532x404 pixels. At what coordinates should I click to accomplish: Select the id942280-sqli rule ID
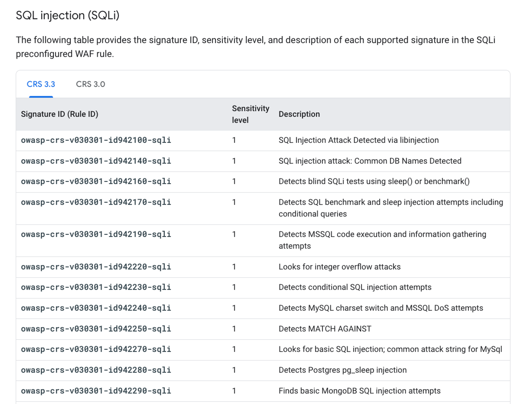(x=96, y=370)
